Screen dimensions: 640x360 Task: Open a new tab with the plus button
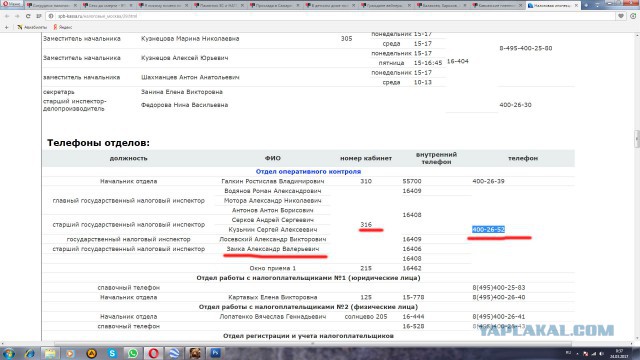tap(586, 5)
